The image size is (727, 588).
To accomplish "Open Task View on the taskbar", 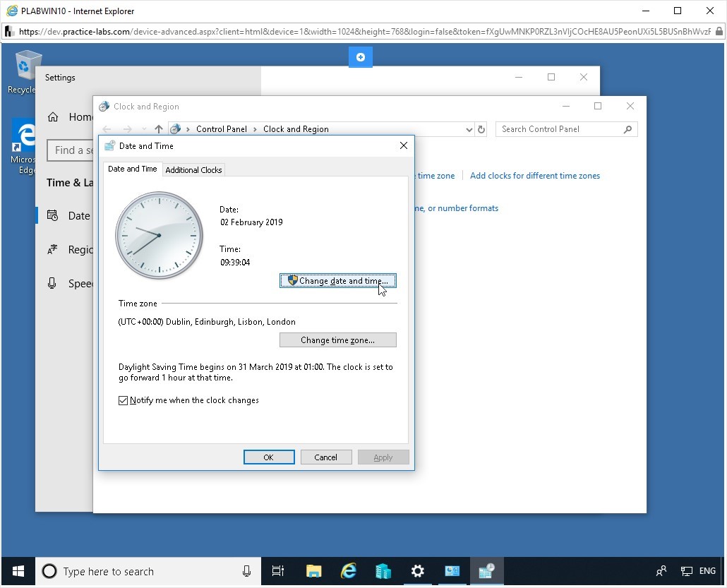I will pyautogui.click(x=277, y=571).
